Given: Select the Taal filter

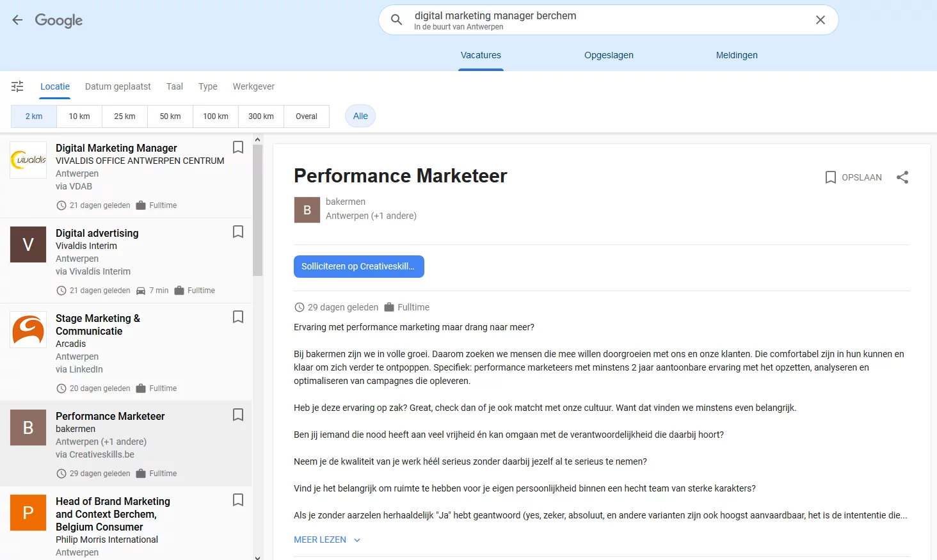Looking at the screenshot, I should point(175,86).
